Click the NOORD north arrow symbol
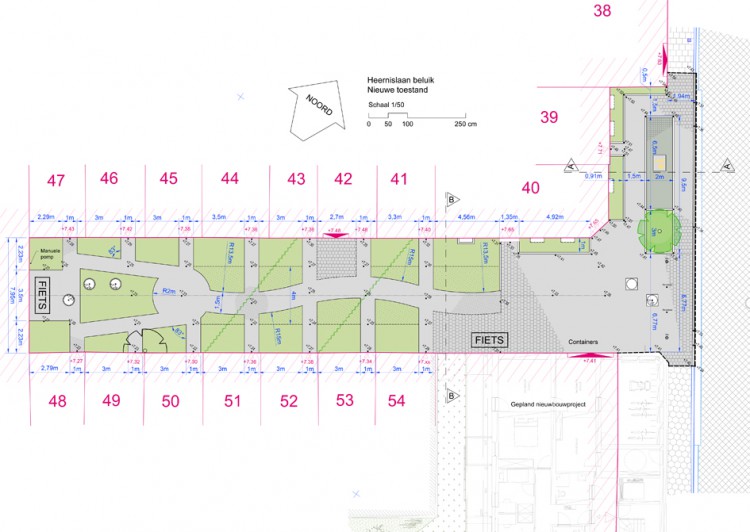 point(317,110)
